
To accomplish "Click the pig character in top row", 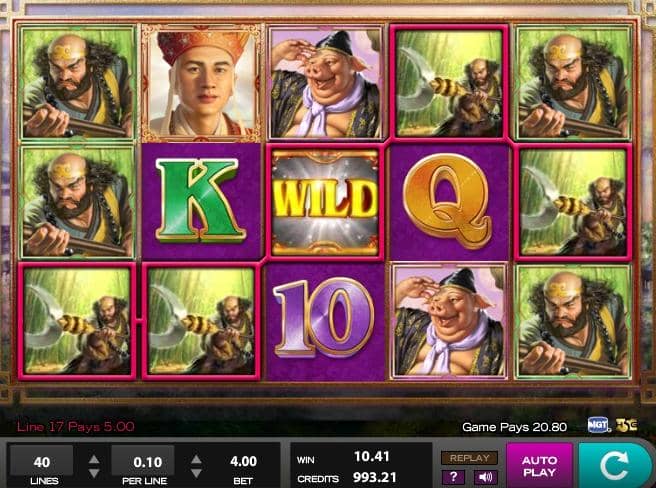I will (x=325, y=83).
